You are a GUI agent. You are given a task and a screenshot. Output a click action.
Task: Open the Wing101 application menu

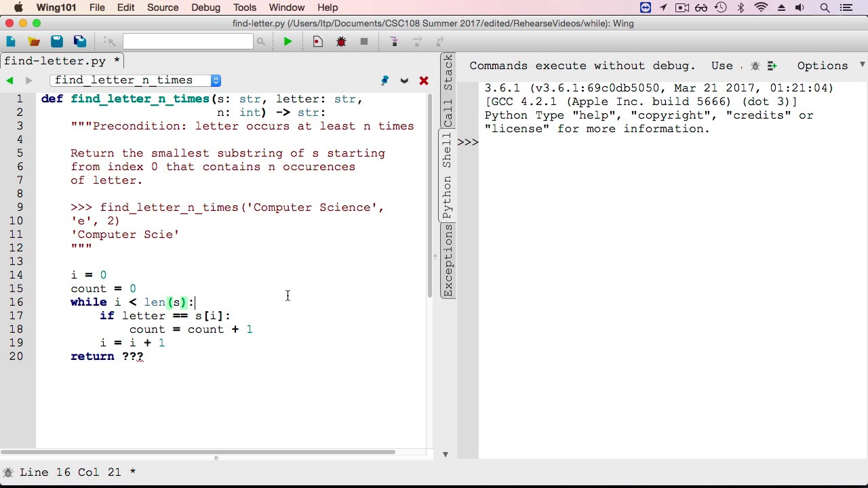(58, 7)
